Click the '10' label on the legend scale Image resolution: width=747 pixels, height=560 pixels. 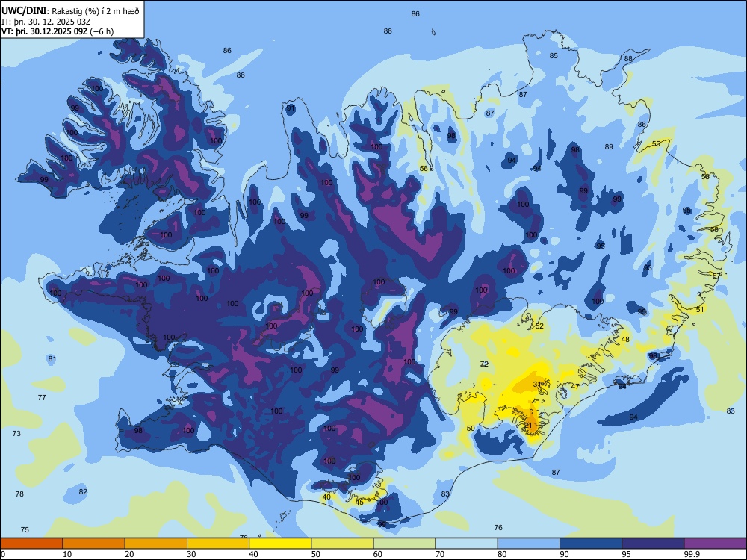[67, 554]
